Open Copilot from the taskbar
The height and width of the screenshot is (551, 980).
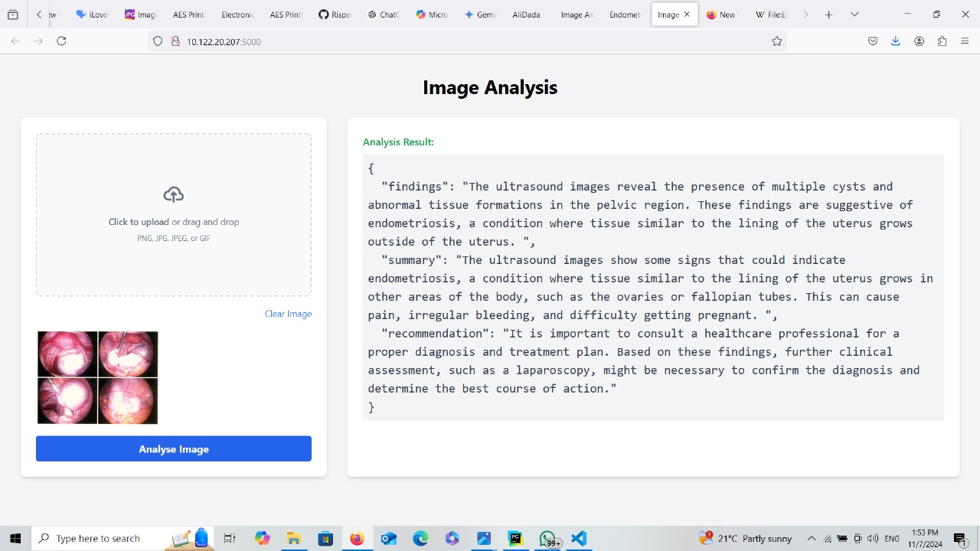(x=263, y=539)
